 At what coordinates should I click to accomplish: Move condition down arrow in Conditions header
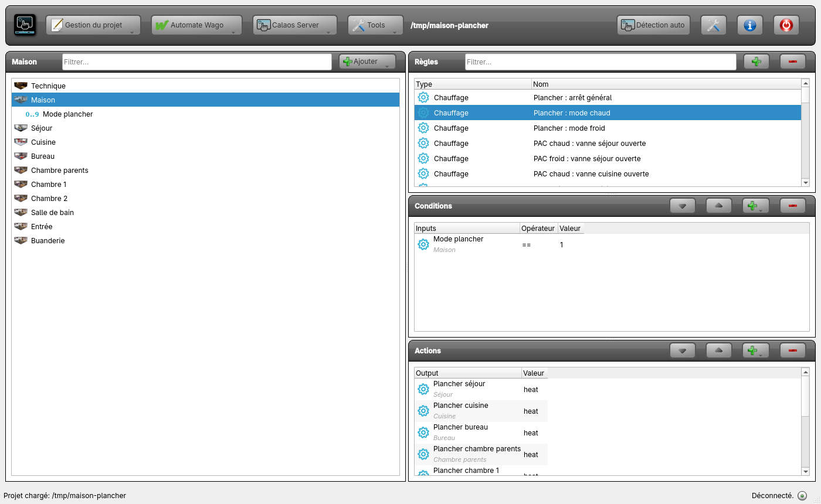(x=683, y=206)
